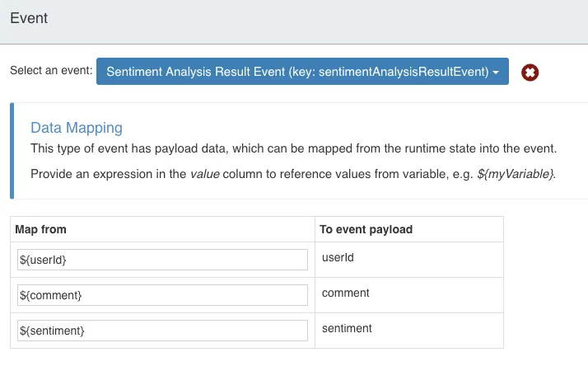The image size is (588, 366).
Task: Focus the ${userId} mapping input field
Action: [162, 260]
